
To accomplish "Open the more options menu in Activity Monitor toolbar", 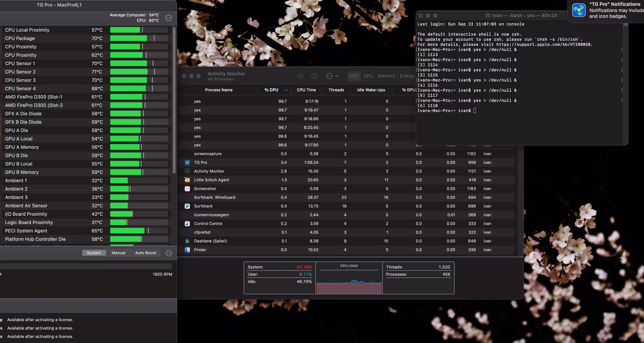I will coord(329,76).
